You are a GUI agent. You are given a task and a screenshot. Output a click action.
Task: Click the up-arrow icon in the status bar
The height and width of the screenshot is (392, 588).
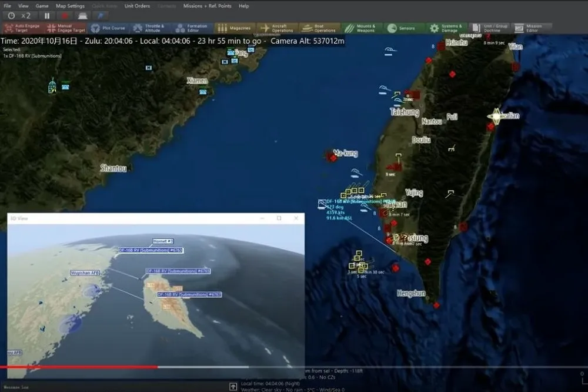233,387
